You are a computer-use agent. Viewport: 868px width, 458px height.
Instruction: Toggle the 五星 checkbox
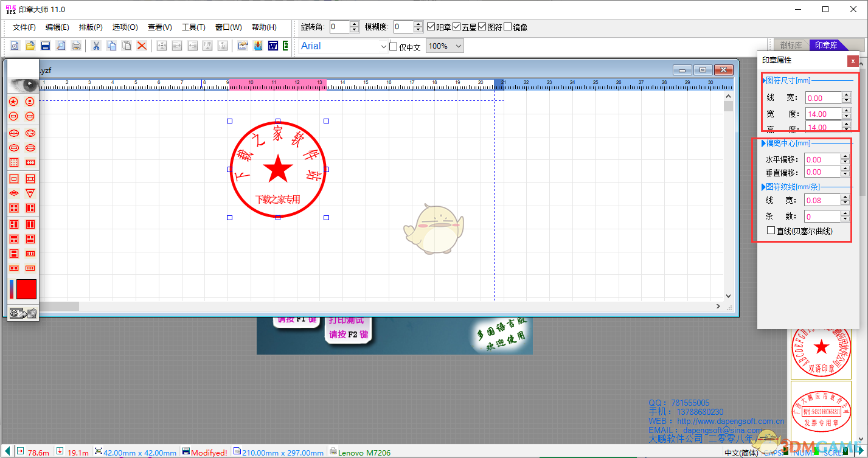pyautogui.click(x=457, y=27)
